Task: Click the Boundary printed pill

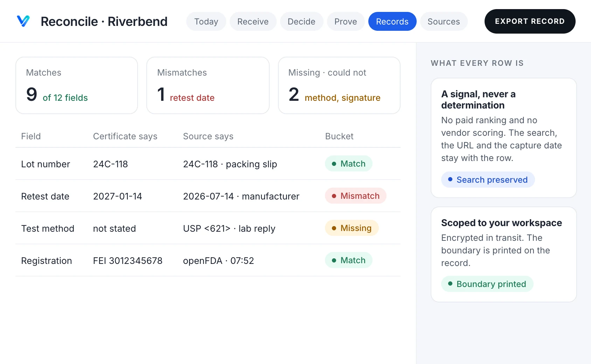Action: [x=487, y=284]
